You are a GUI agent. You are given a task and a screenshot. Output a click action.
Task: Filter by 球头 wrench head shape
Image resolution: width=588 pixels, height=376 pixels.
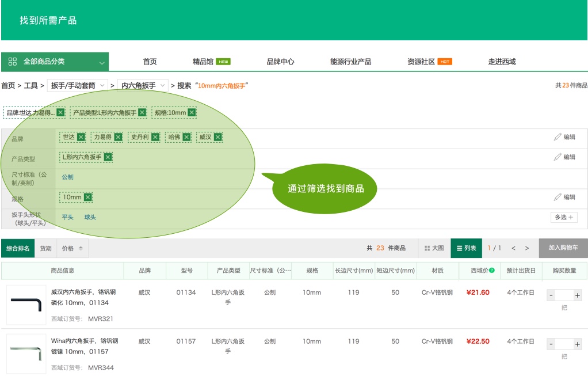pos(90,217)
